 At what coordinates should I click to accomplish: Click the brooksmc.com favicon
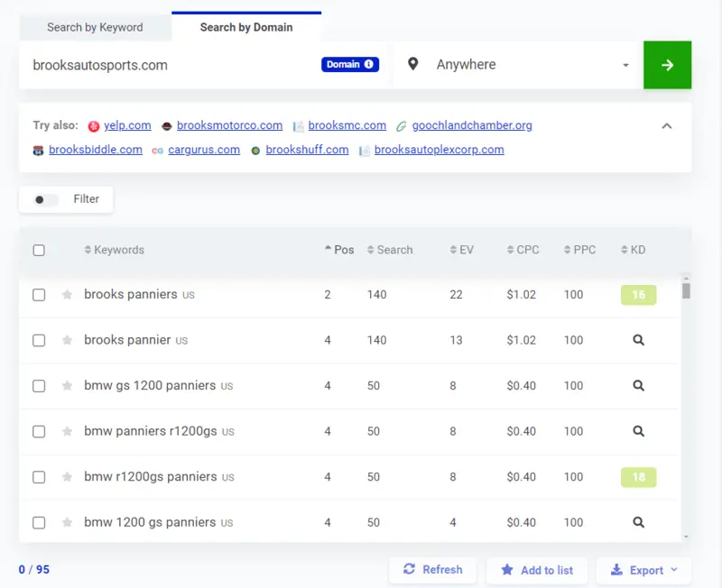299,126
